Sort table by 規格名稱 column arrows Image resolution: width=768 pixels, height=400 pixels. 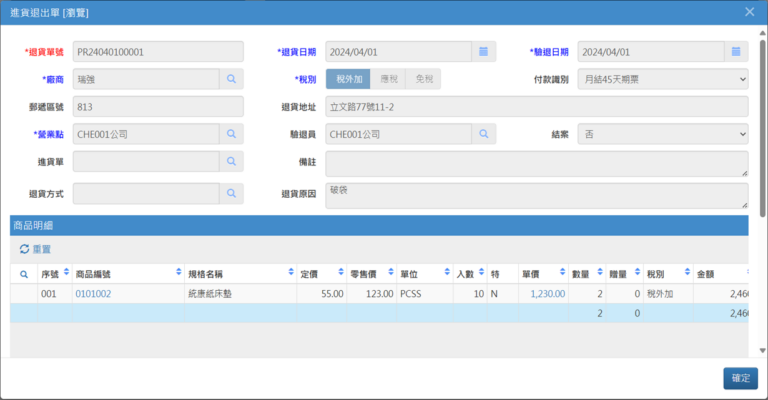pos(291,272)
